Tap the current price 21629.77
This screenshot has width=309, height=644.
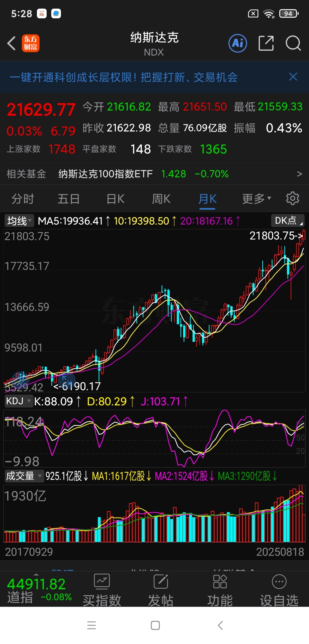point(41,110)
